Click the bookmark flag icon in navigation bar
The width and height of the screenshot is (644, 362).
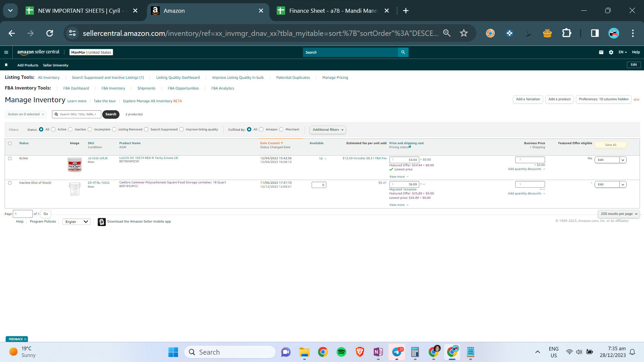[6, 65]
